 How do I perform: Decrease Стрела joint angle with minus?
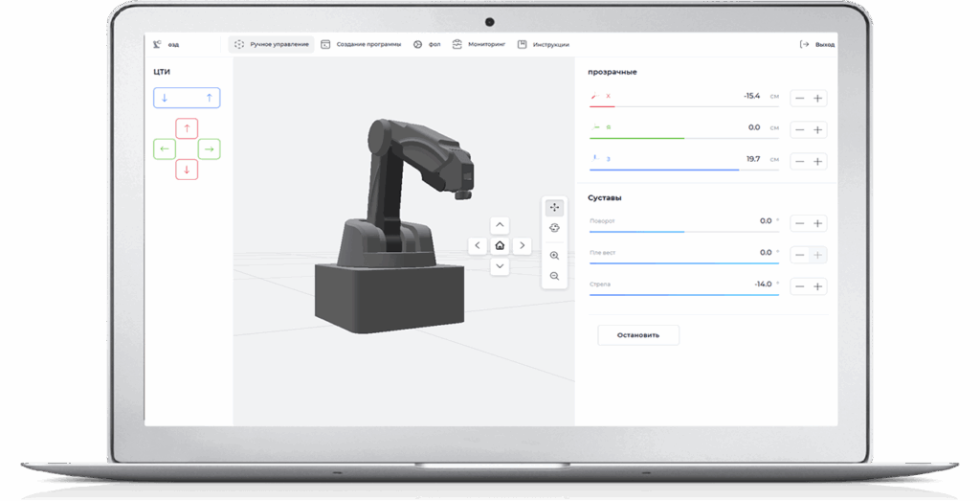[799, 286]
